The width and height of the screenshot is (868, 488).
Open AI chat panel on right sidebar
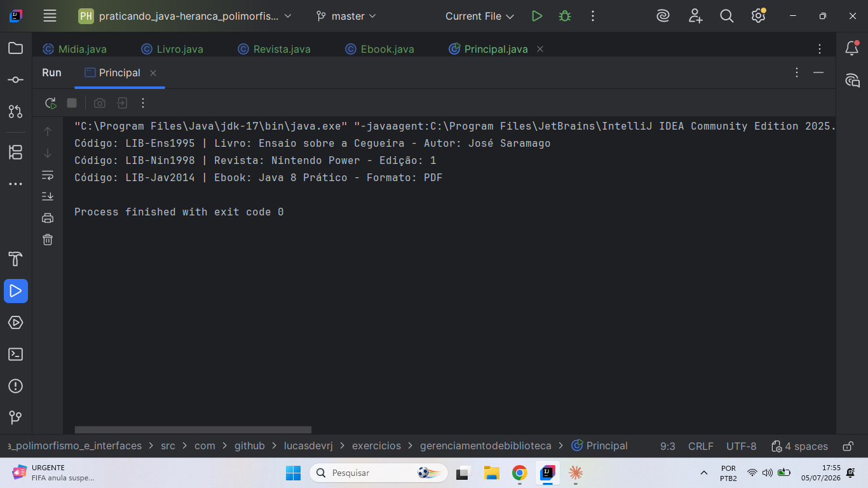[852, 80]
